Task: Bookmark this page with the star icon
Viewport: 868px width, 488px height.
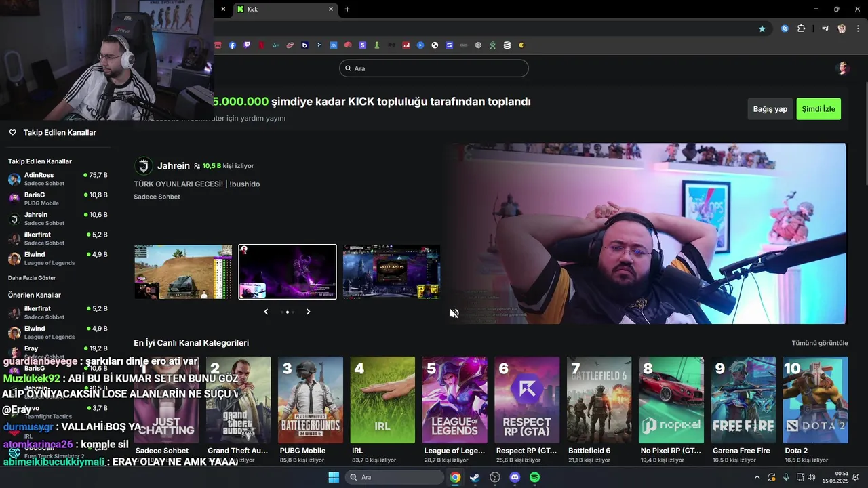Action: coord(762,28)
